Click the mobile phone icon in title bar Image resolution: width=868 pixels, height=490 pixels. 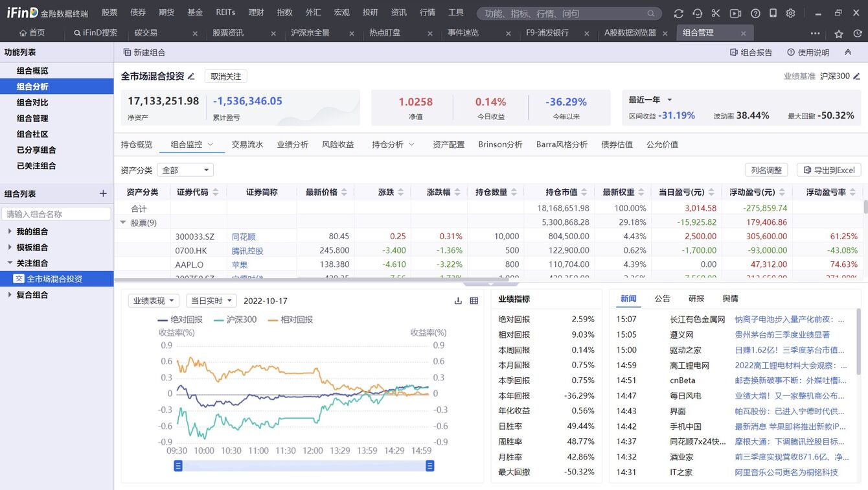pos(773,13)
